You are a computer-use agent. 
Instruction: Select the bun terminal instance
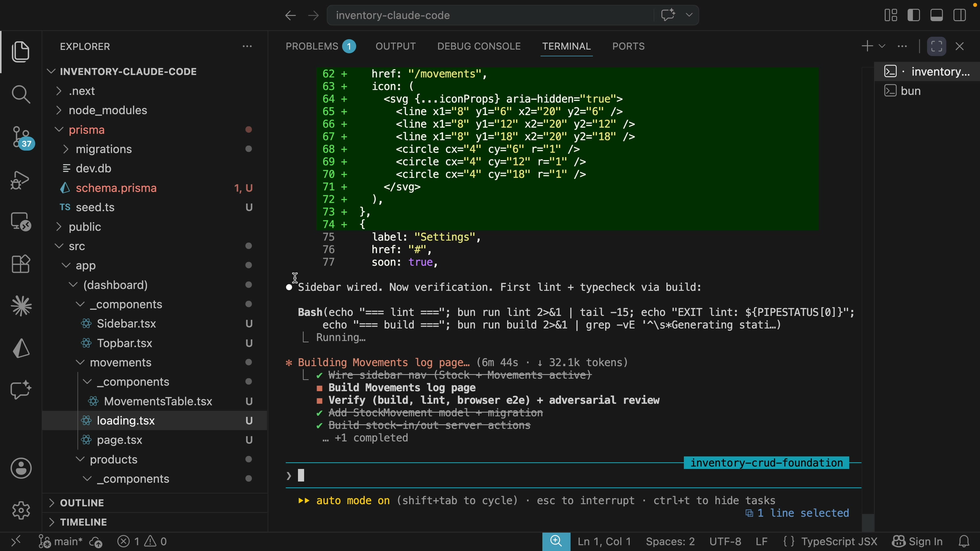point(927,91)
